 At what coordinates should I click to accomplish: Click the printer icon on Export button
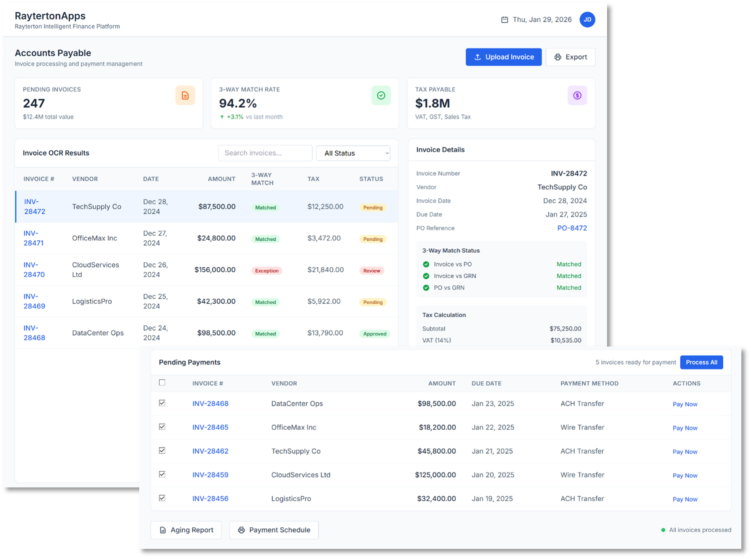tap(558, 57)
